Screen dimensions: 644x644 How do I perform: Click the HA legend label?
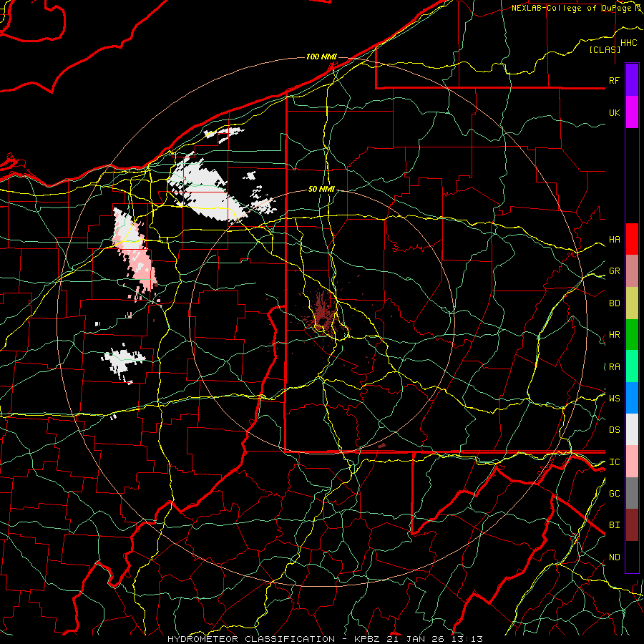pyautogui.click(x=615, y=240)
